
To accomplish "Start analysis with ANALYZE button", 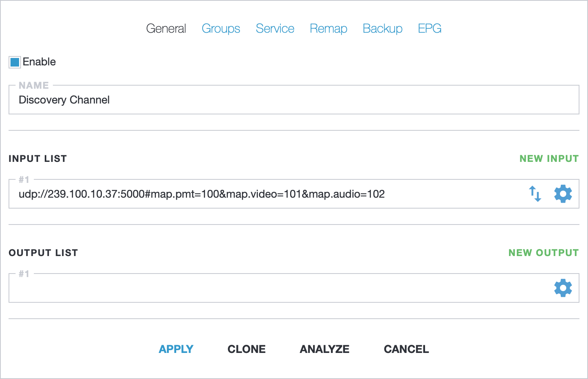I will (x=325, y=349).
